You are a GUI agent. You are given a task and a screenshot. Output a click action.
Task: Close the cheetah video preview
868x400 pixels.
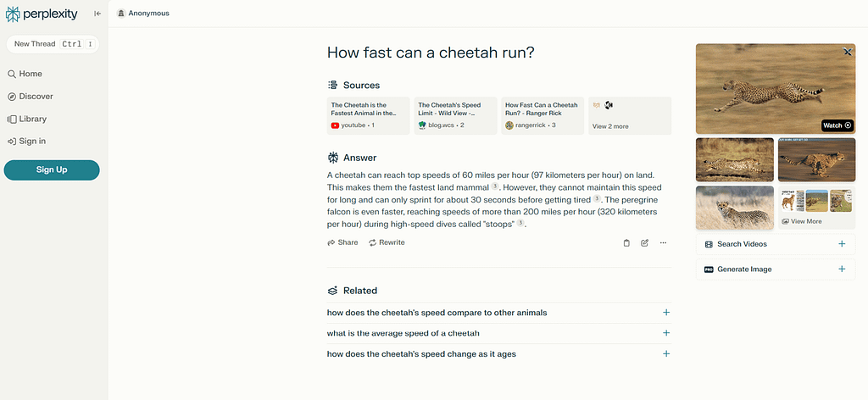(848, 53)
